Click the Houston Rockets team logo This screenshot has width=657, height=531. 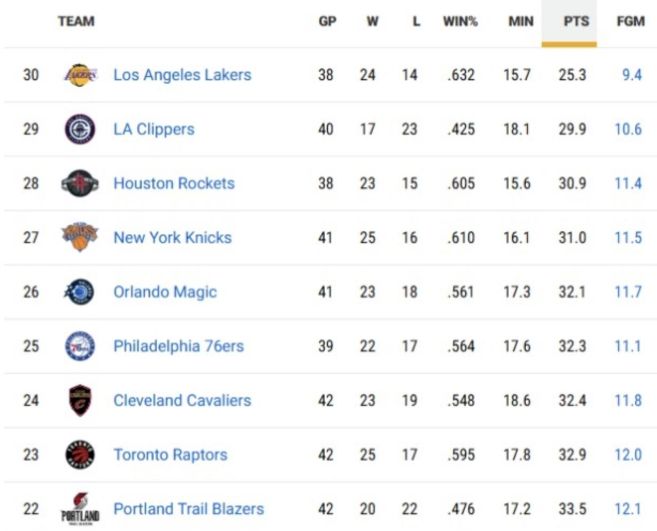point(80,183)
